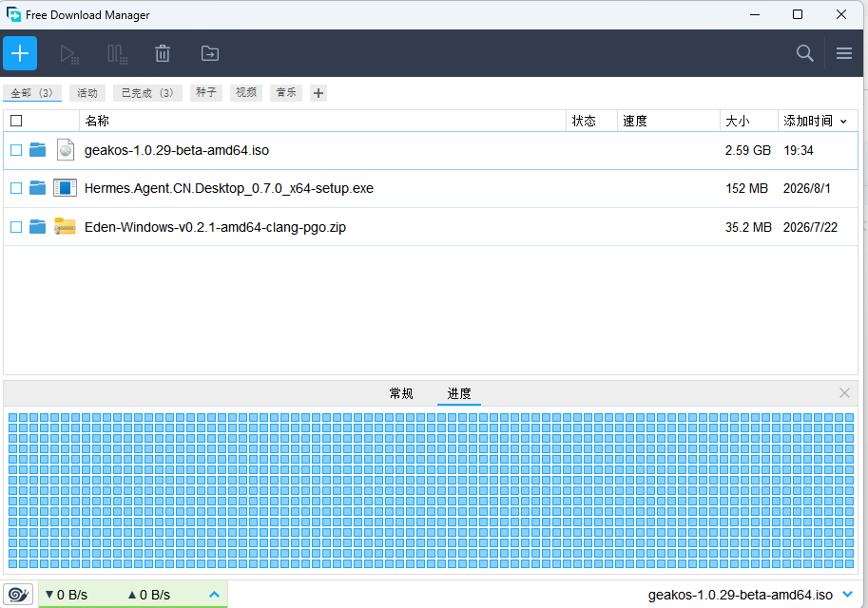
Task: Sort by 速度 column header
Action: tap(668, 121)
